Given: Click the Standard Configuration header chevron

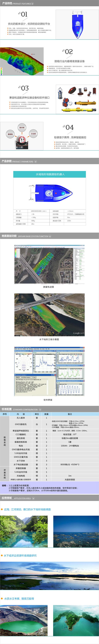Looking at the screenshot, I should pyautogui.click(x=40, y=409).
